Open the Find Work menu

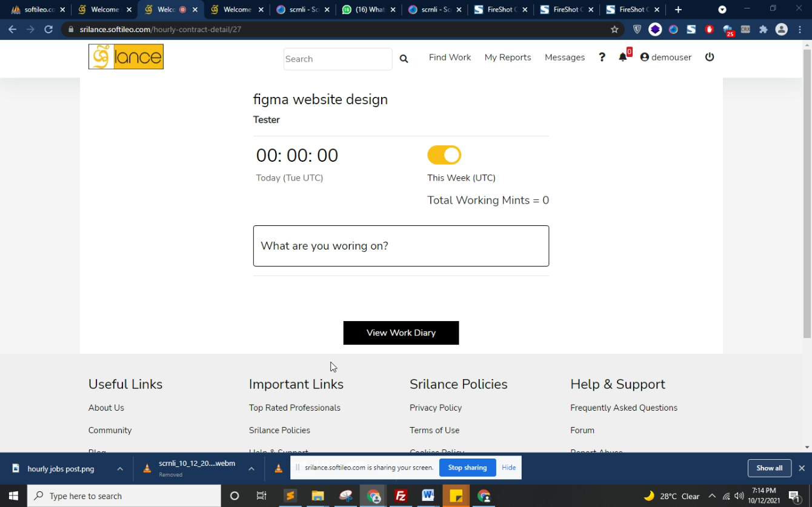pyautogui.click(x=450, y=57)
